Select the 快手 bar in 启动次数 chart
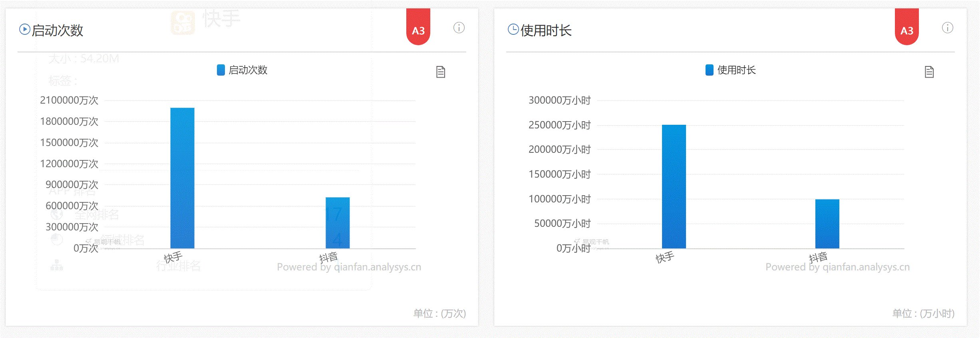Image resolution: width=980 pixels, height=338 pixels. click(182, 178)
